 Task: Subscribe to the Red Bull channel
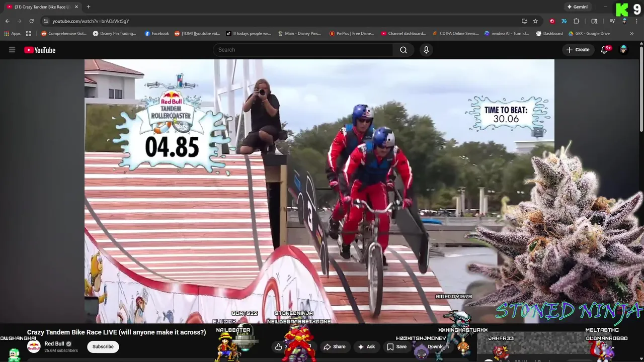pyautogui.click(x=103, y=346)
